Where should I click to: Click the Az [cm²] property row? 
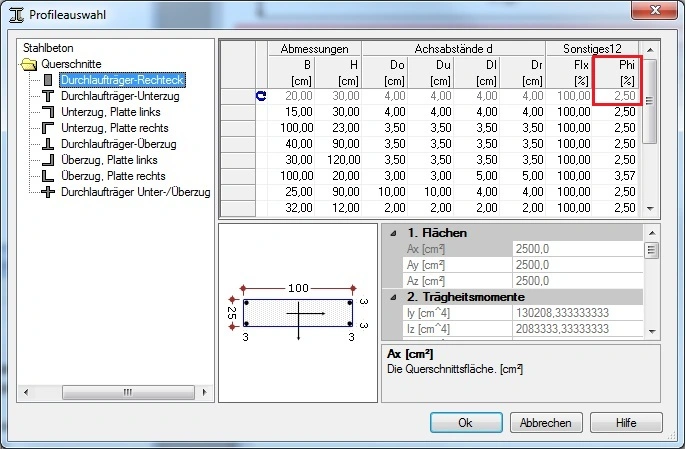coord(523,281)
